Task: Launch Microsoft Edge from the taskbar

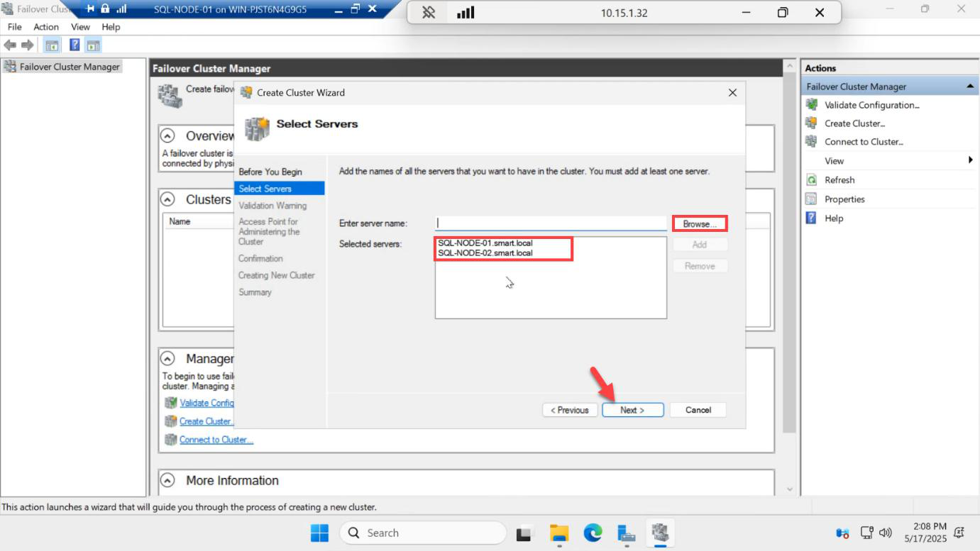Action: tap(593, 533)
